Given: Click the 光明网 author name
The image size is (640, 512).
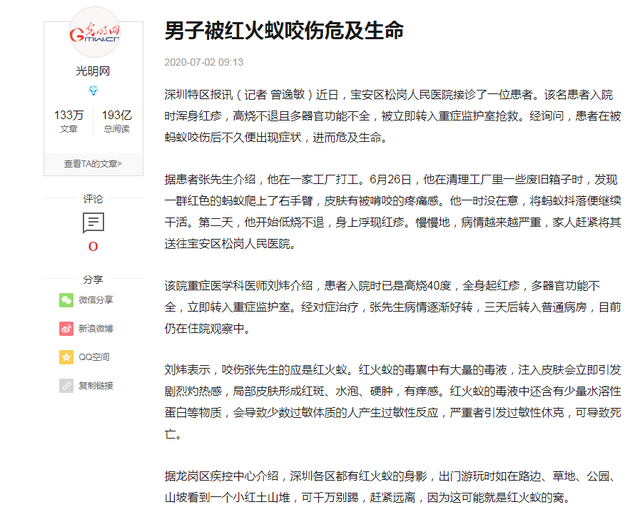Looking at the screenshot, I should [93, 71].
